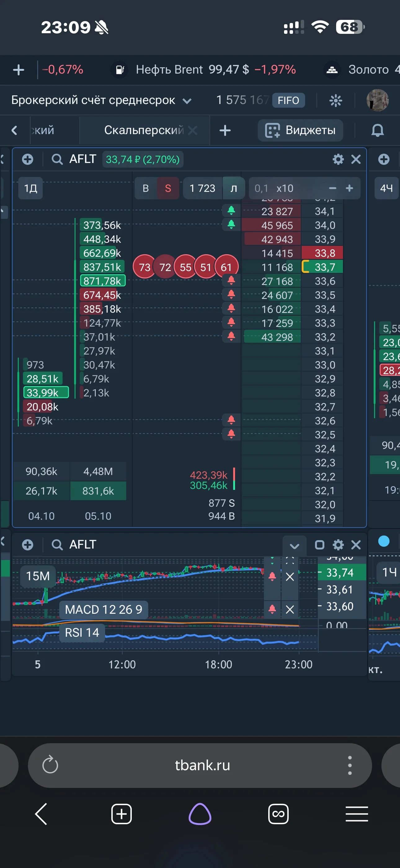
Task: Increase the order book scale with plus
Action: point(349,188)
